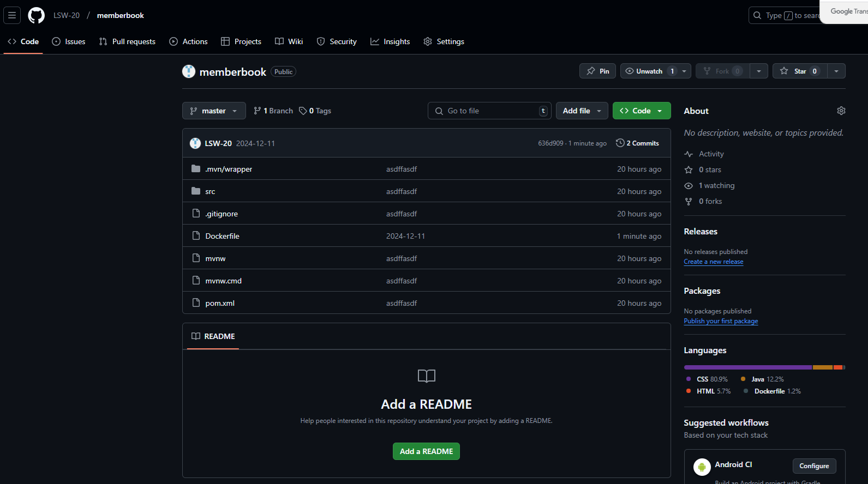Click the src folder icon
The height and width of the screenshot is (484, 868).
[x=196, y=191]
